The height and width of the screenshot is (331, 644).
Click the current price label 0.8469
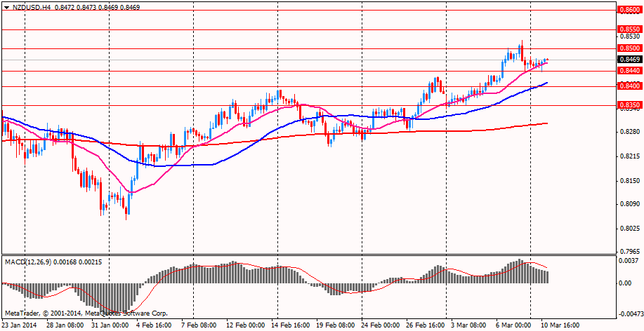click(629, 60)
